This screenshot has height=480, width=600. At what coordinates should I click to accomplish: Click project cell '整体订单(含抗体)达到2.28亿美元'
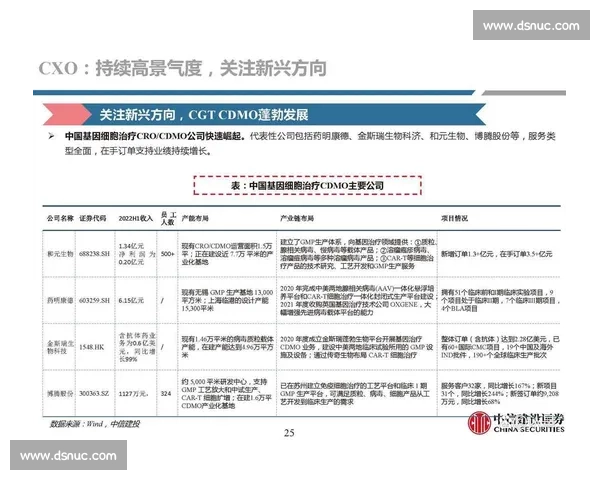tap(500, 347)
